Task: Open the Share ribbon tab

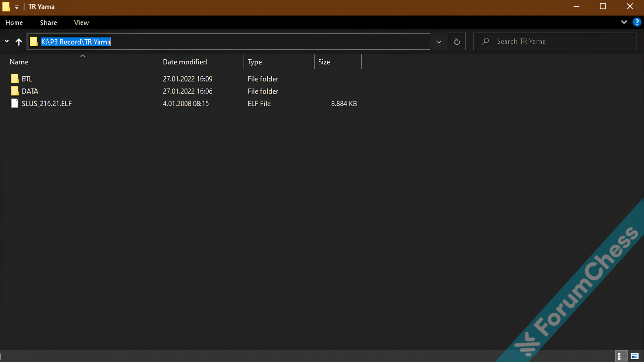Action: [x=49, y=22]
